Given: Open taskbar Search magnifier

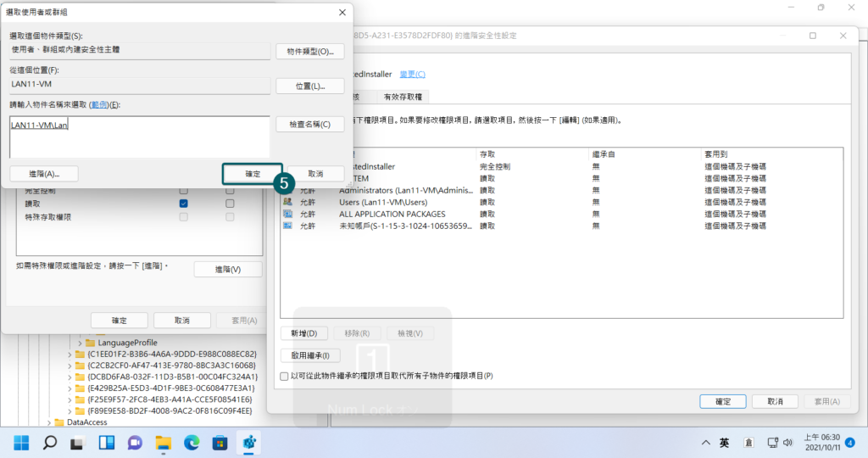Looking at the screenshot, I should point(50,443).
